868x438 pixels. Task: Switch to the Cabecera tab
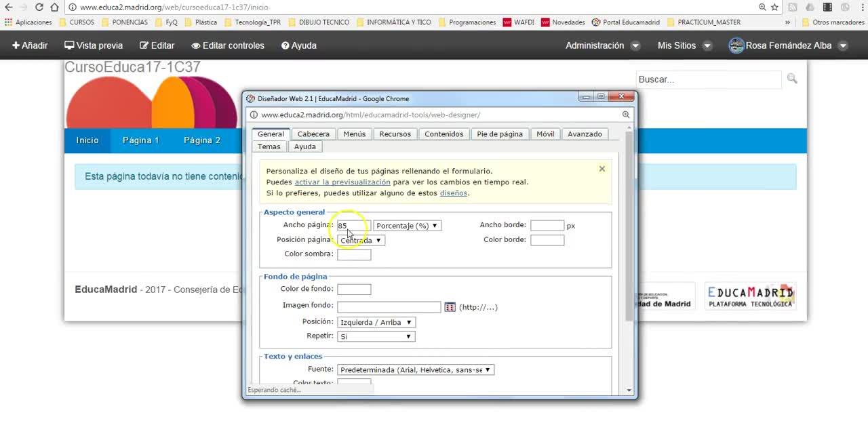(x=313, y=134)
